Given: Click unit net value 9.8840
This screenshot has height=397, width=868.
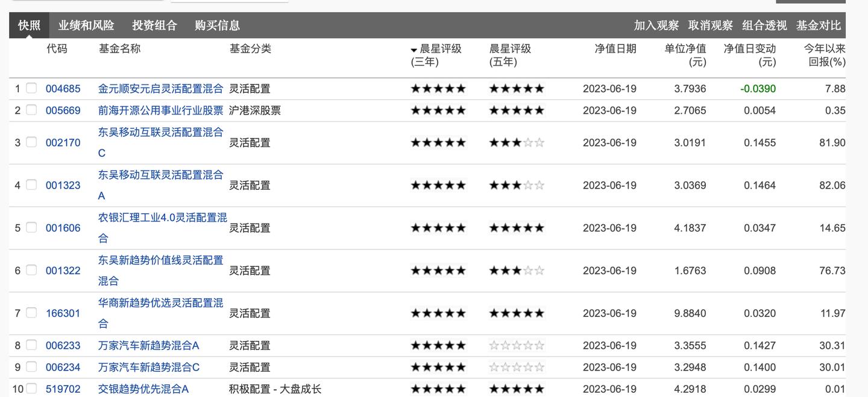Looking at the screenshot, I should (x=690, y=314).
